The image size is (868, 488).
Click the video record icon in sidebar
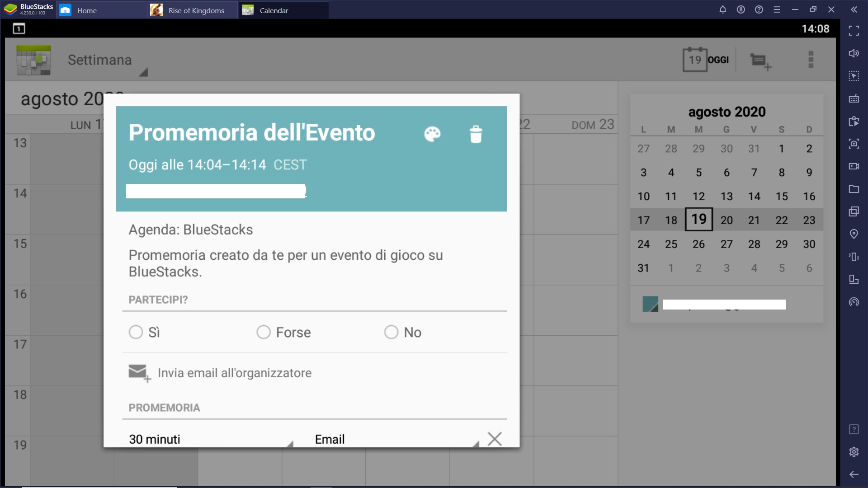854,166
